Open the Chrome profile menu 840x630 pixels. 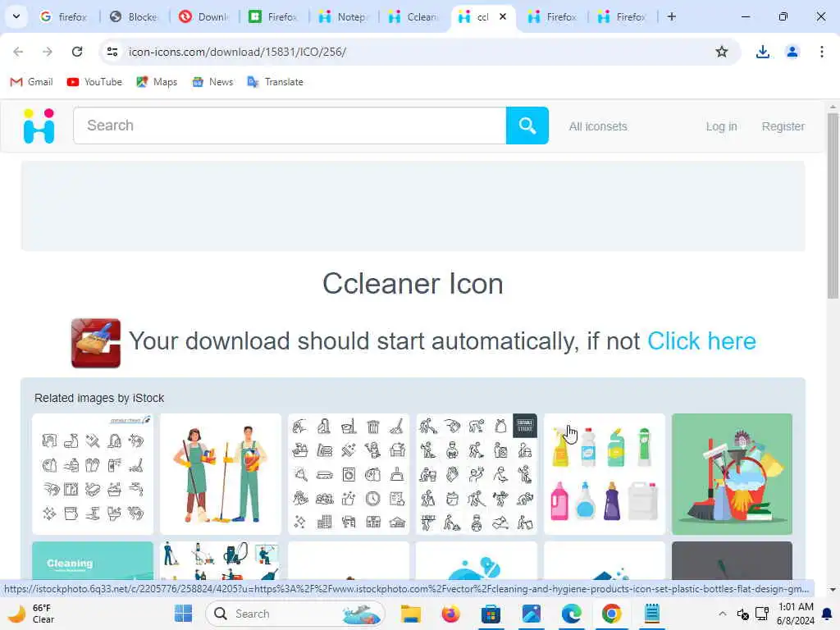(x=792, y=52)
